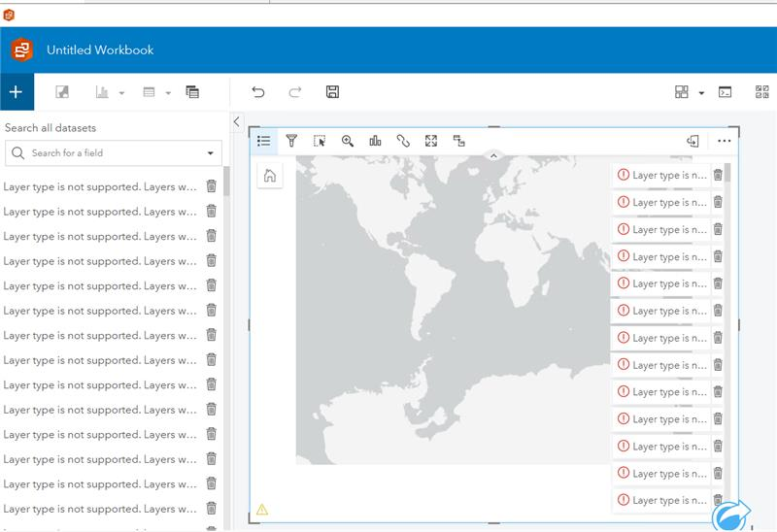This screenshot has height=532, width=777.
Task: Click the Untitled Workbook title
Action: coord(100,50)
